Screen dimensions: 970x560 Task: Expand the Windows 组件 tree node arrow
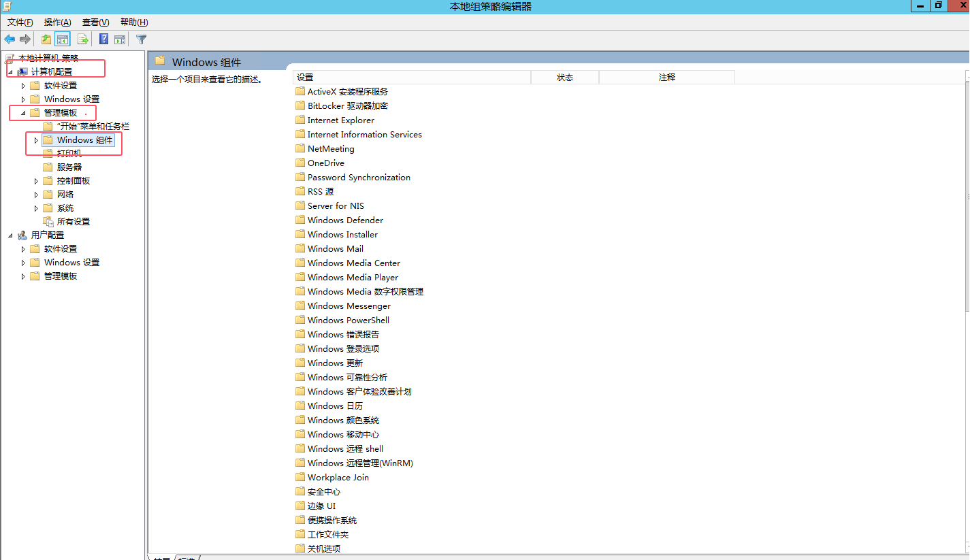[36, 139]
